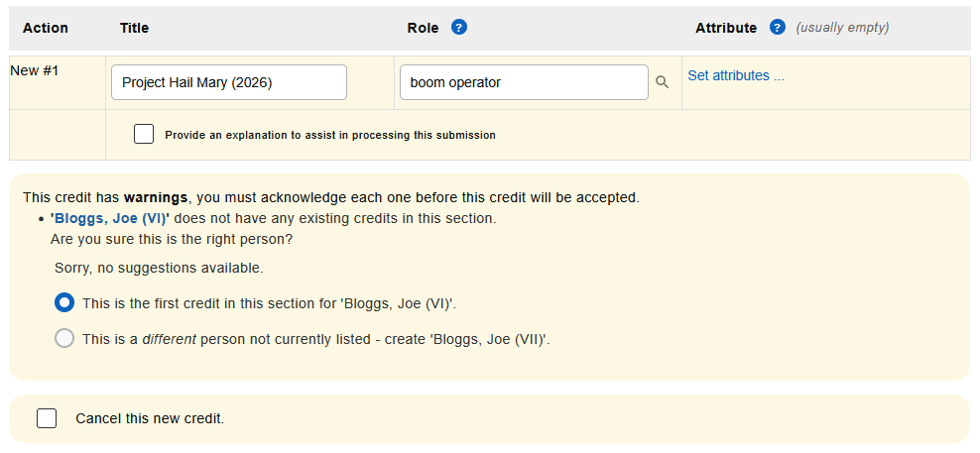The height and width of the screenshot is (453, 980).
Task: Click the 'Sorry, no suggestions available.' message
Action: click(159, 268)
